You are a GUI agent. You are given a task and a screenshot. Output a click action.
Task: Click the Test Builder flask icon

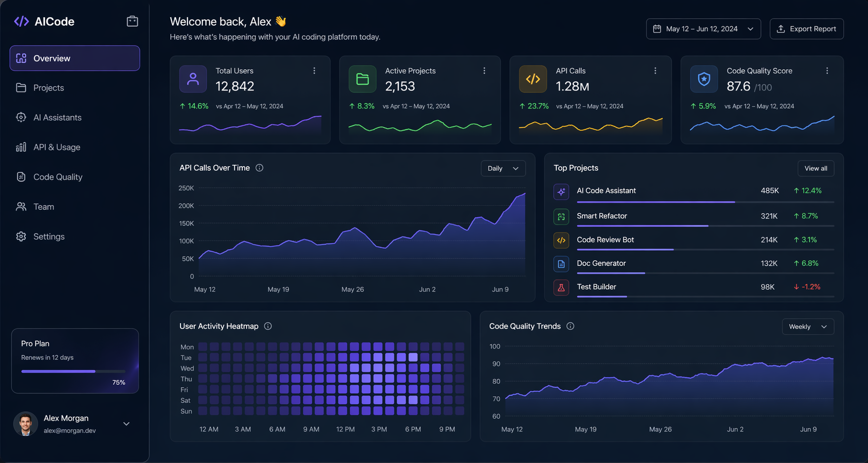(561, 287)
